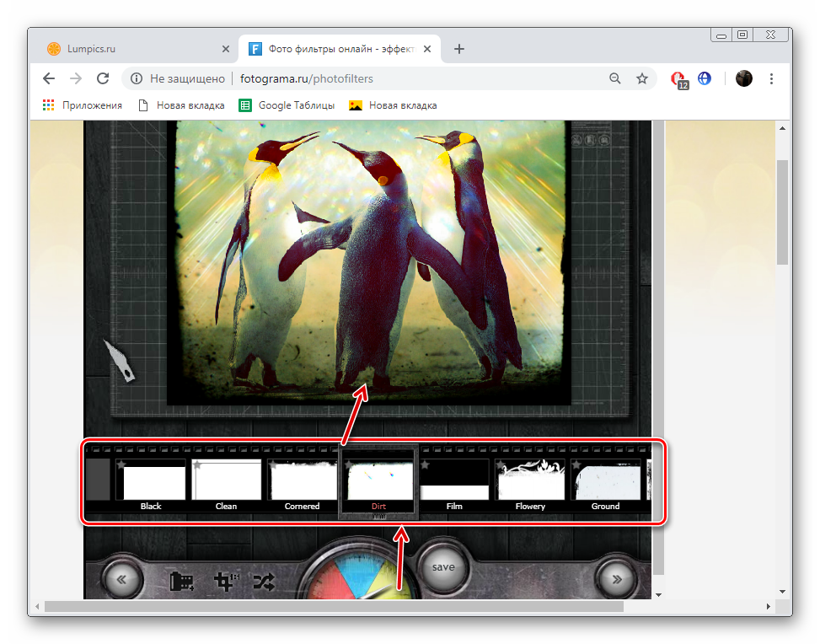This screenshot has height=644, width=820.
Task: Click browser forward arrow
Action: tap(76, 78)
